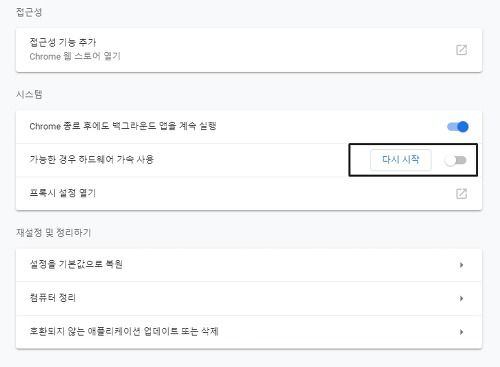
Task: Select 호환되지 않는 애플리케이션 업데이트 또는 삭제 item
Action: coord(249,332)
